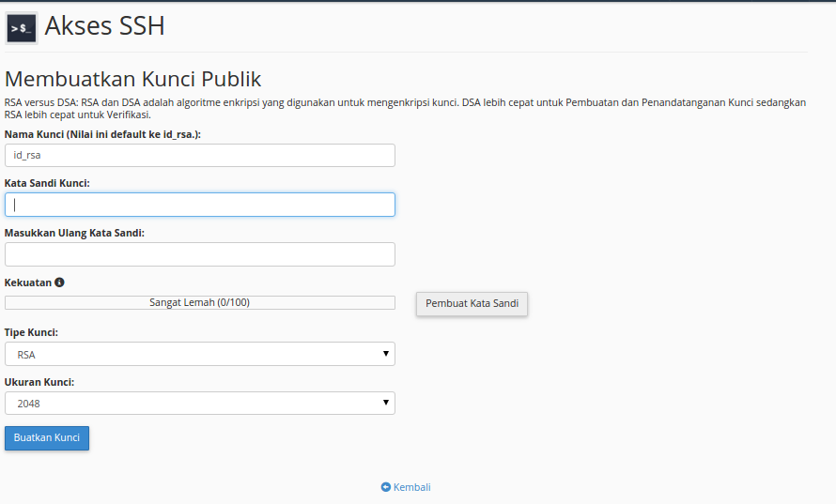Click the SSH terminal icon beside the title
Image resolution: width=836 pixels, height=504 pixels.
21,29
